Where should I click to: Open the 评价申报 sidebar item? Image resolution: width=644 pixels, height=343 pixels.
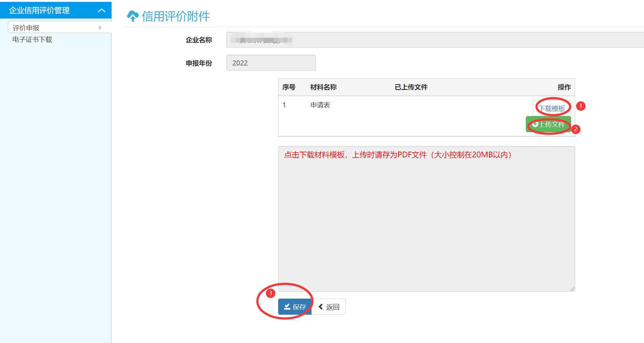[x=26, y=28]
